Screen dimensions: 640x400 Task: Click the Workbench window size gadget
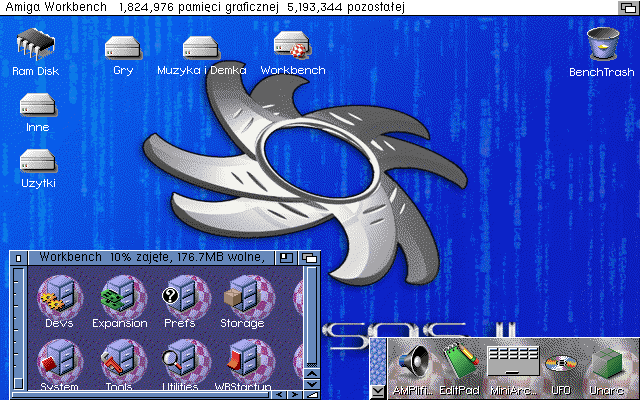[312, 395]
